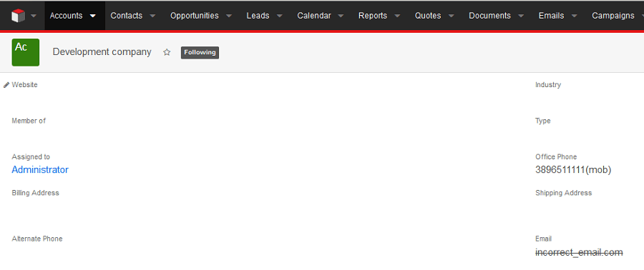Click the Development company account name
644x270 pixels.
click(x=102, y=52)
